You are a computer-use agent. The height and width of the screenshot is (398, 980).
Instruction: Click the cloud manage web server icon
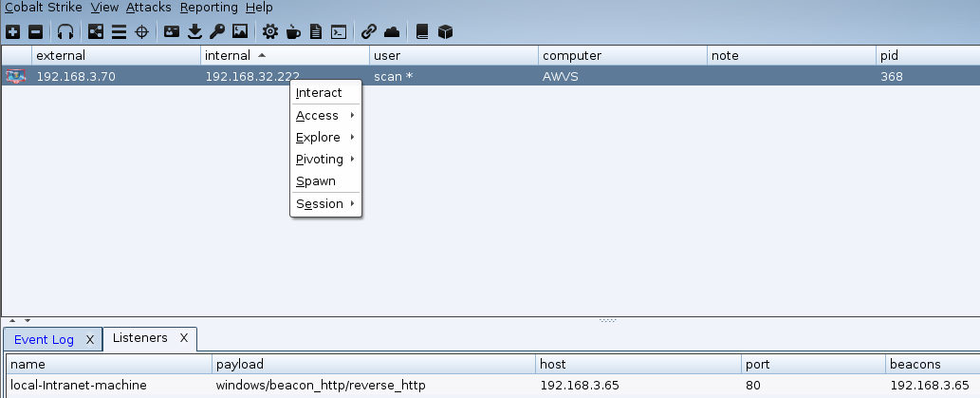point(391,31)
